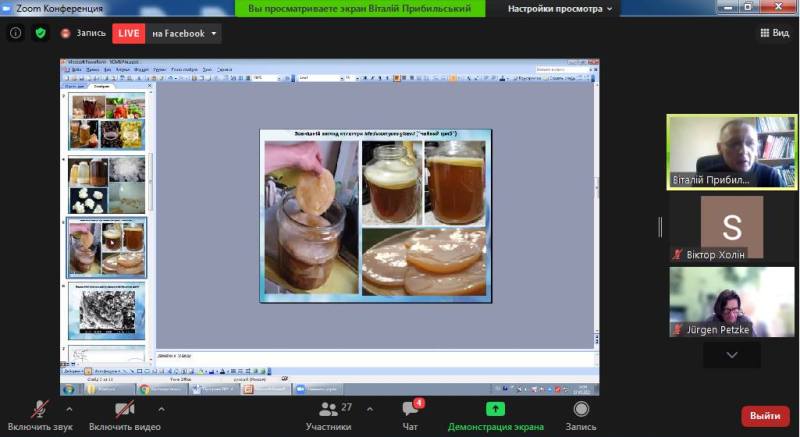Turn on camera with Включить видео

(x=125, y=409)
